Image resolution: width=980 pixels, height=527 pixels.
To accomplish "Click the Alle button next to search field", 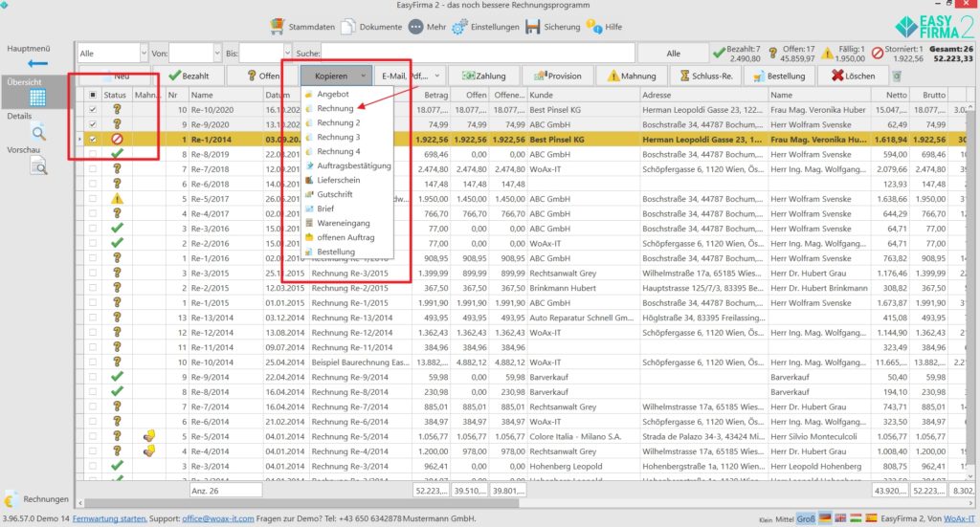I will coord(673,53).
